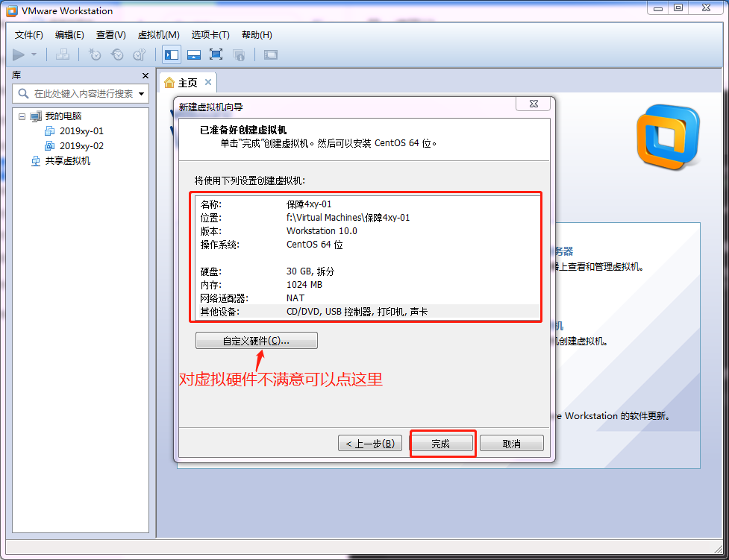The width and height of the screenshot is (729, 560).
Task: Open the library search dropdown arrow
Action: tap(141, 94)
